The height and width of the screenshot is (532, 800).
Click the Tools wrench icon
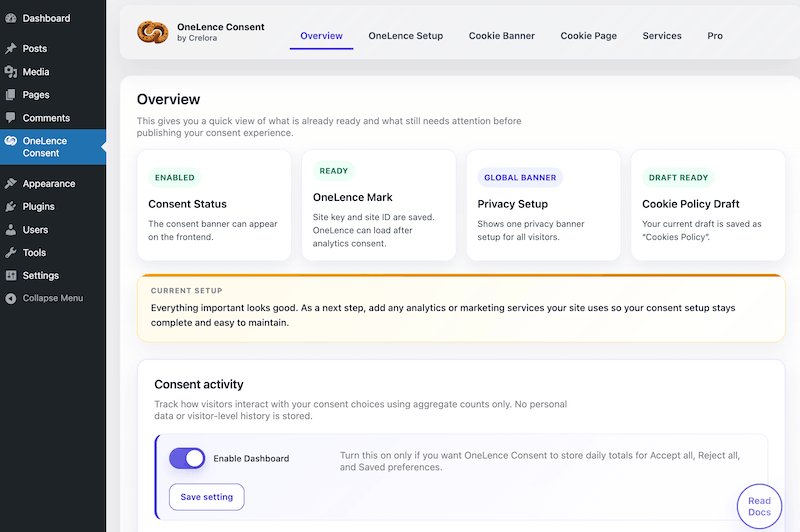[x=11, y=252]
